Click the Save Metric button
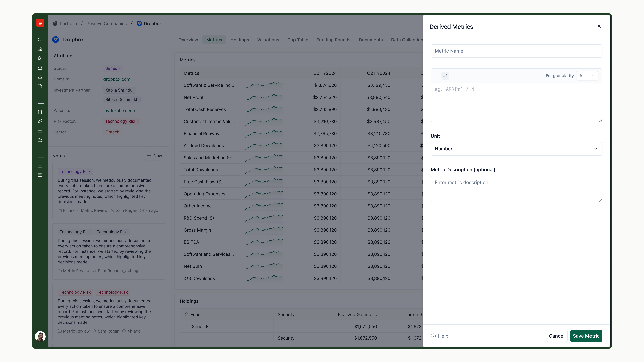Image resolution: width=644 pixels, height=362 pixels. pyautogui.click(x=586, y=336)
